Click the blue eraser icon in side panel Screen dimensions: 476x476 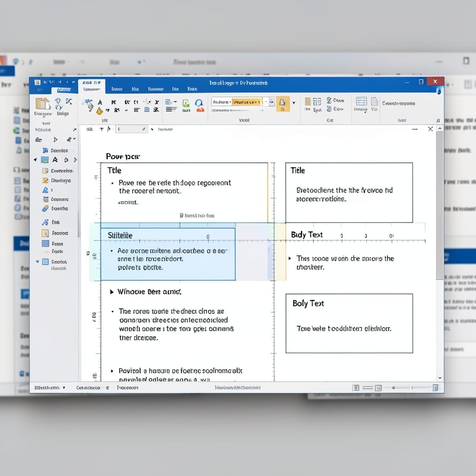pos(45,209)
